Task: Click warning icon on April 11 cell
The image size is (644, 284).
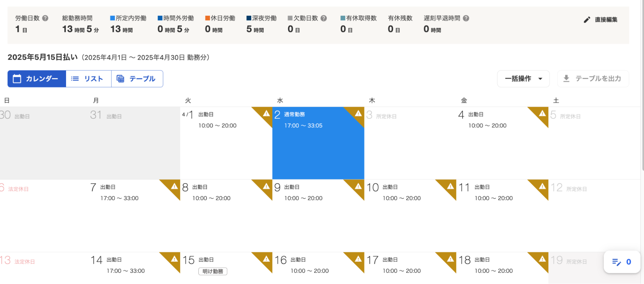Action: point(542,186)
